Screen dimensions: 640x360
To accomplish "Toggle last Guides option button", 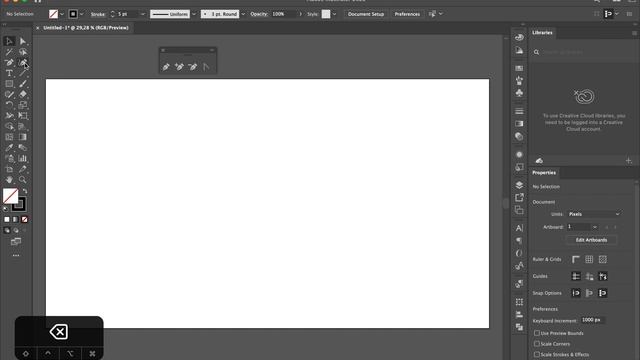I will pos(602,276).
